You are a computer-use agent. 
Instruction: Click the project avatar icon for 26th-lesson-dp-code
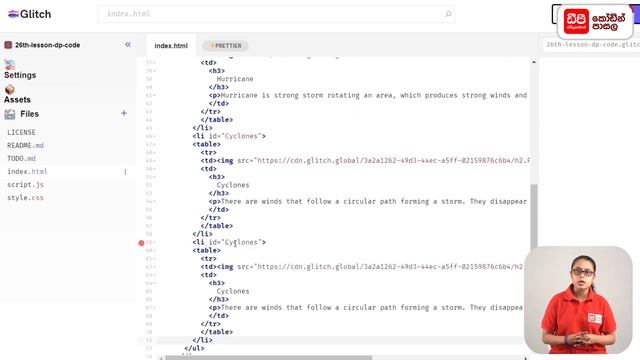coord(8,45)
